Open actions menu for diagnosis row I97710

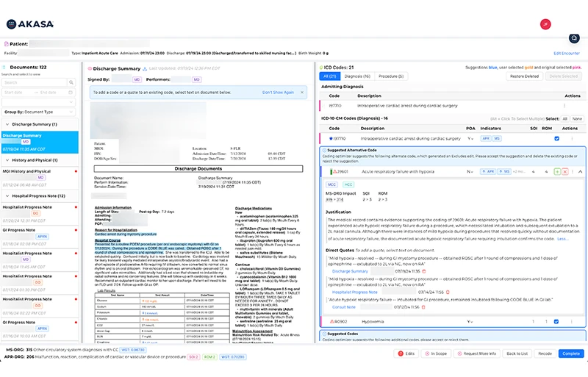[572, 138]
